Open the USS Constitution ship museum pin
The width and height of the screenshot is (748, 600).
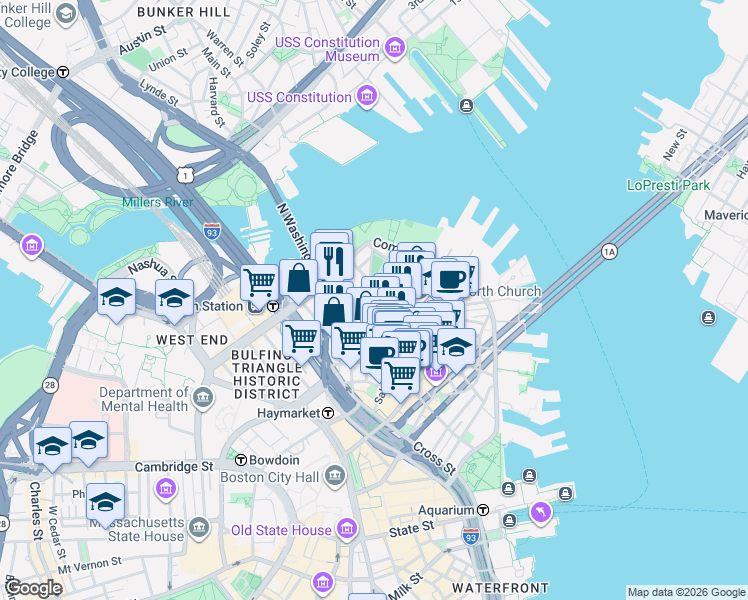click(367, 95)
